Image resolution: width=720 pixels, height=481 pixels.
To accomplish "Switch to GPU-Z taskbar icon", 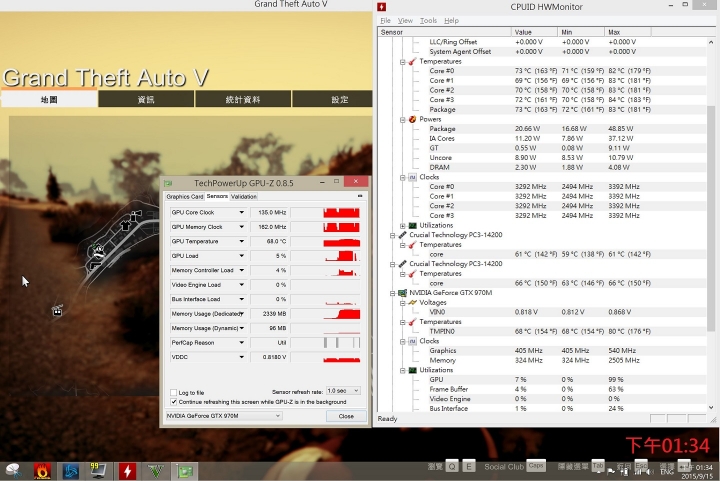I will [185, 471].
